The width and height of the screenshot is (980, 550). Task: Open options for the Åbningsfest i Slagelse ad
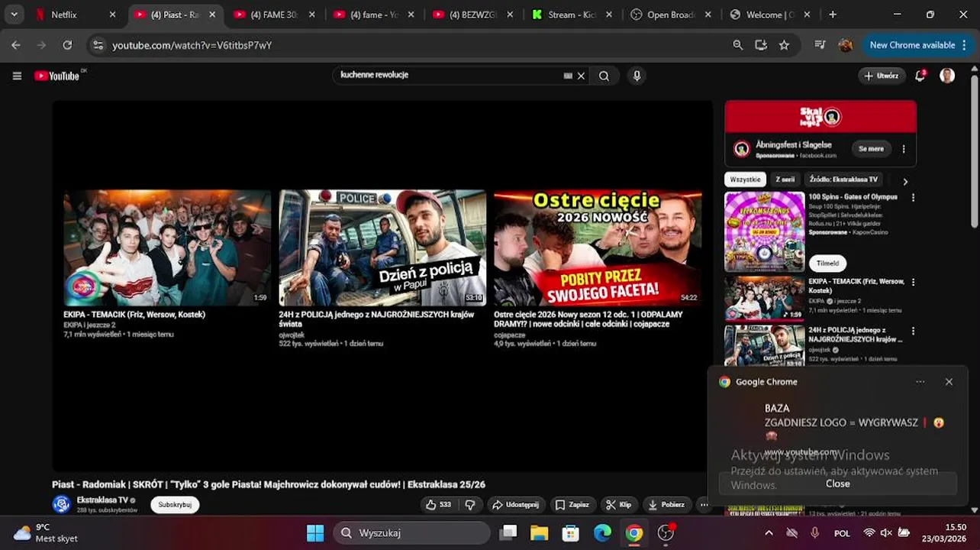[904, 149]
